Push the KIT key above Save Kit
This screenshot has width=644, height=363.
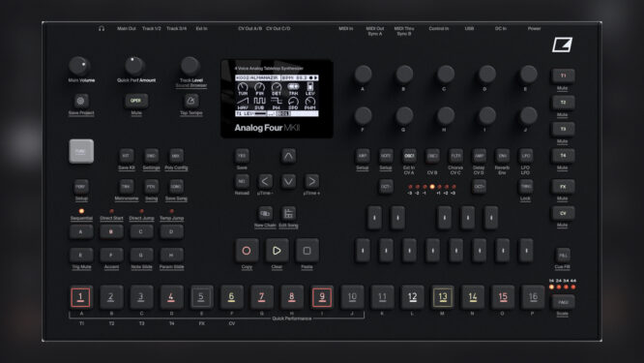click(x=126, y=156)
